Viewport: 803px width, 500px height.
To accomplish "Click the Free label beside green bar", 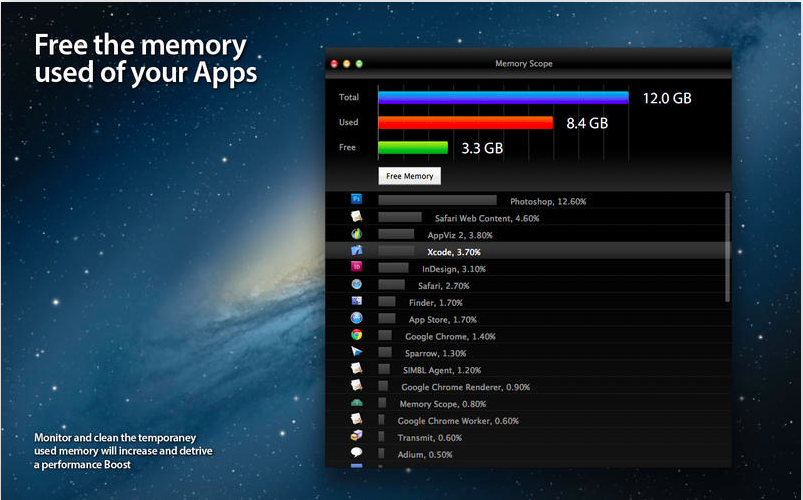I will click(347, 148).
